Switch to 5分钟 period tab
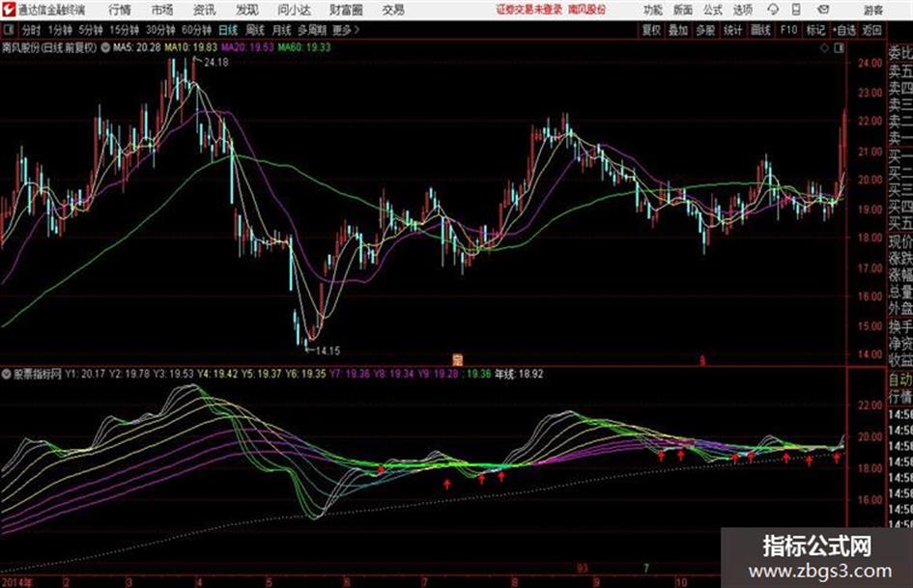 (90, 30)
